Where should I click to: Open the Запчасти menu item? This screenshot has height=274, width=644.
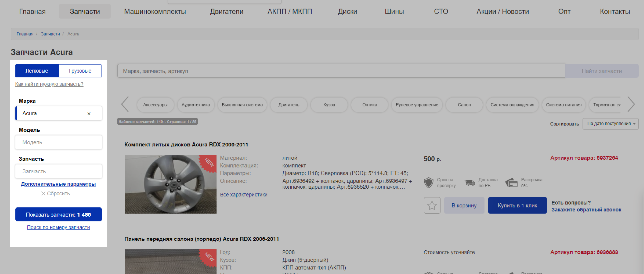[x=85, y=11]
